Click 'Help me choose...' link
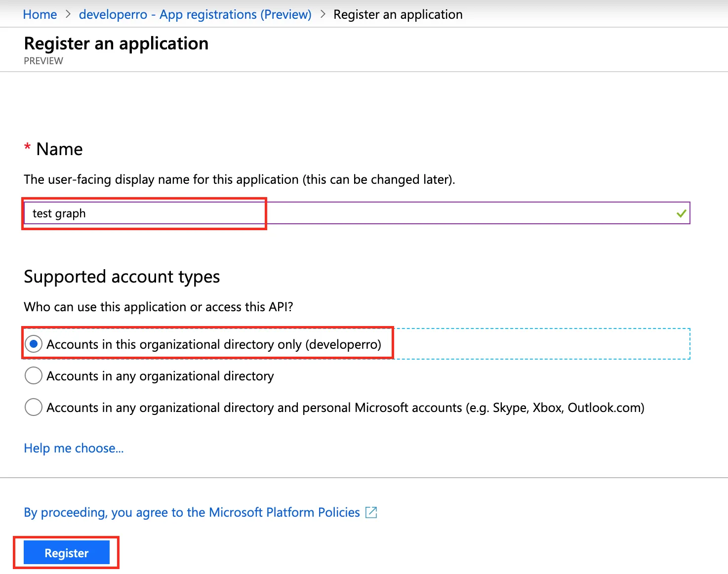This screenshot has width=728, height=574. 73,448
